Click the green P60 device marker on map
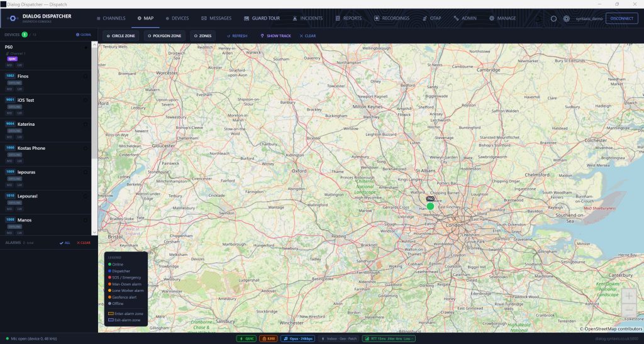 pos(430,206)
